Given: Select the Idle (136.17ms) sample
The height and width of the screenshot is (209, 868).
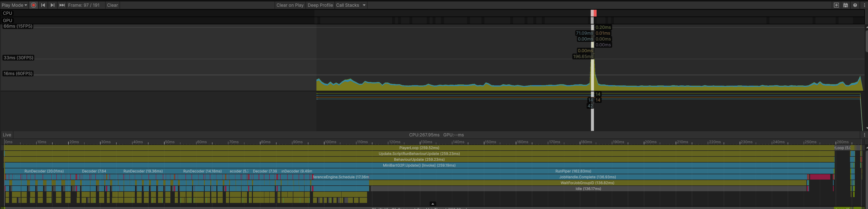Looking at the screenshot, I should [588, 189].
